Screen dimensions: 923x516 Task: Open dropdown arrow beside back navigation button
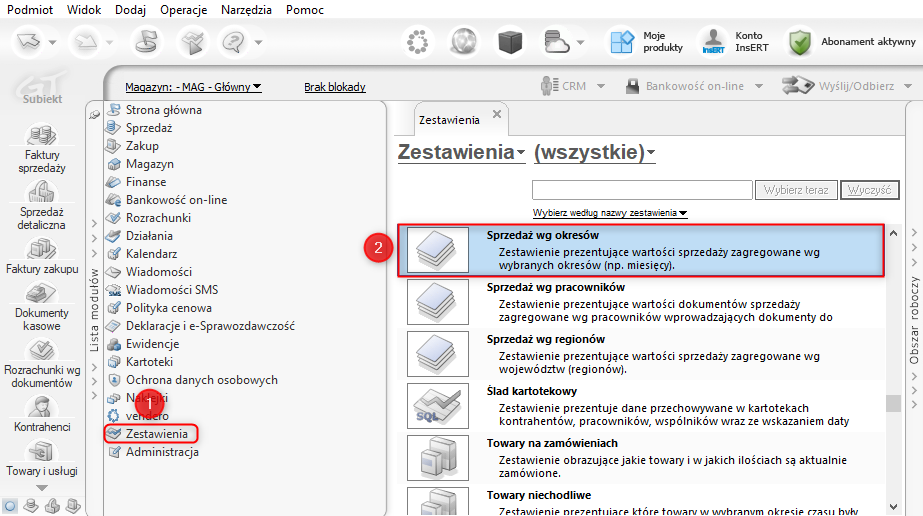(52, 42)
